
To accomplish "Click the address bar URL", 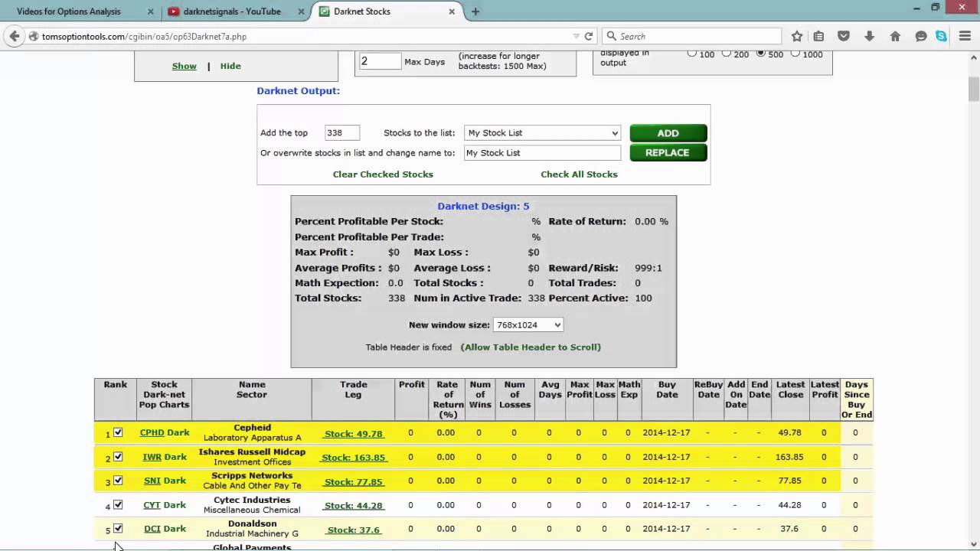I will 144,36.
